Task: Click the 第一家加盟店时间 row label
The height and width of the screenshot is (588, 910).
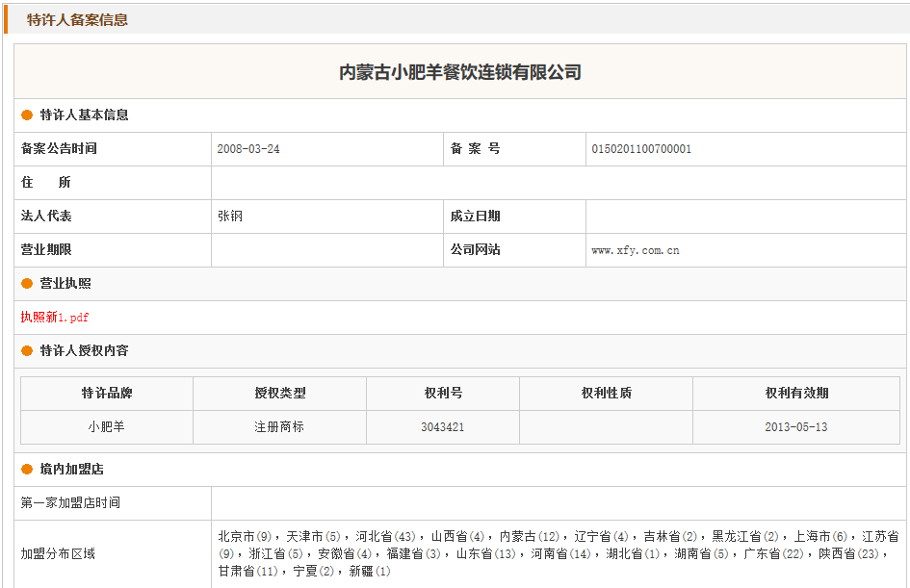Action: [70, 503]
